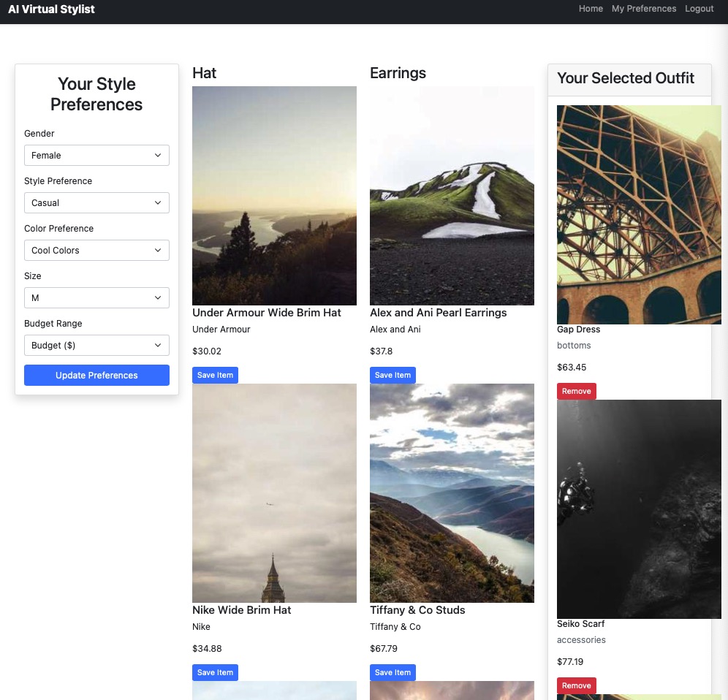Click the Gap Dress item name

click(x=578, y=329)
